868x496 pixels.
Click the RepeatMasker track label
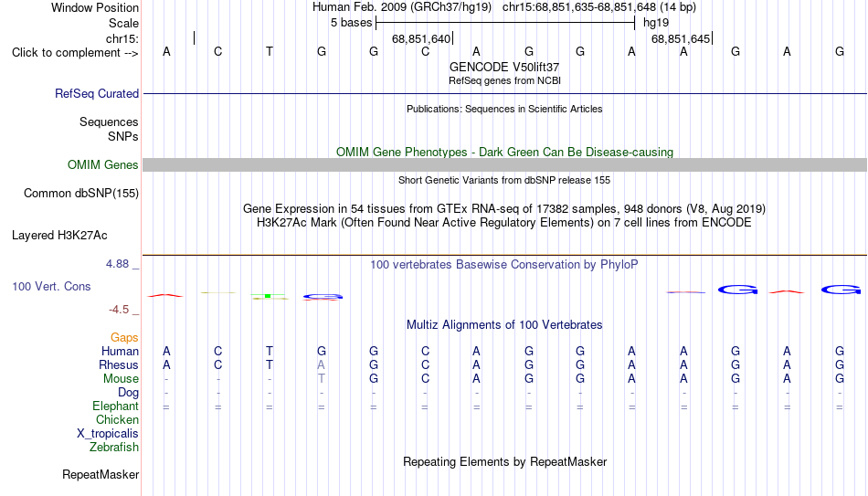tap(101, 474)
